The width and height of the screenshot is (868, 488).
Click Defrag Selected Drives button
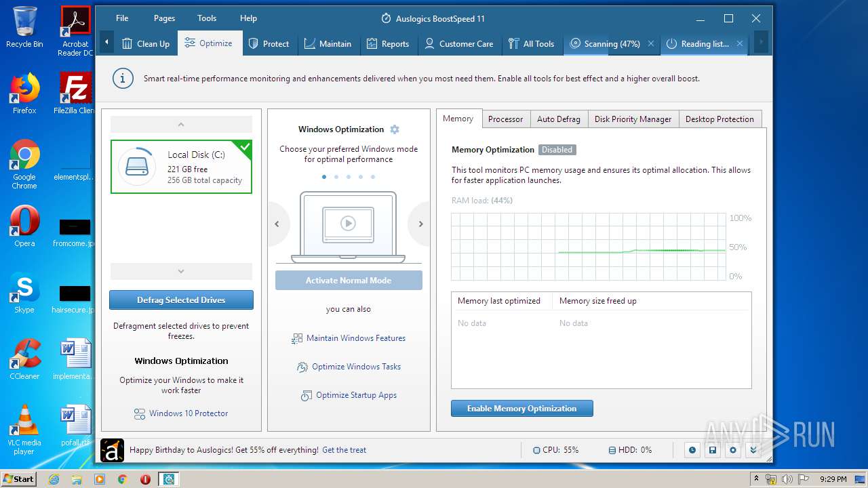tap(181, 300)
